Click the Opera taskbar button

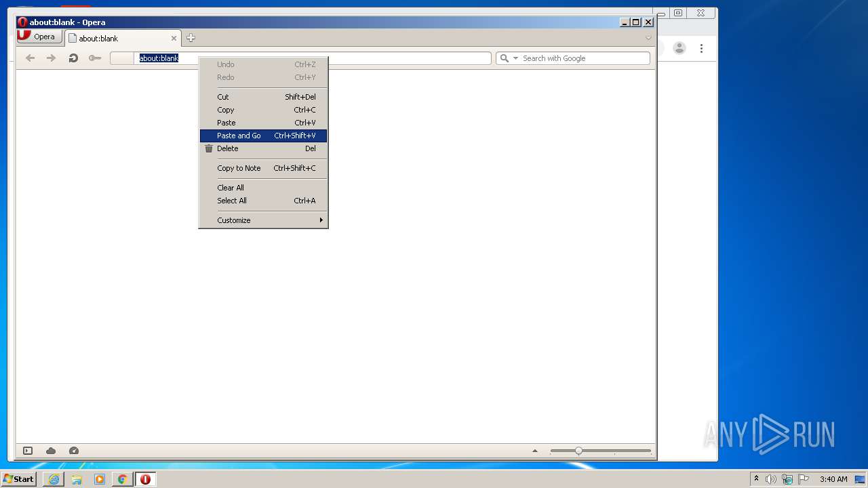(145, 479)
